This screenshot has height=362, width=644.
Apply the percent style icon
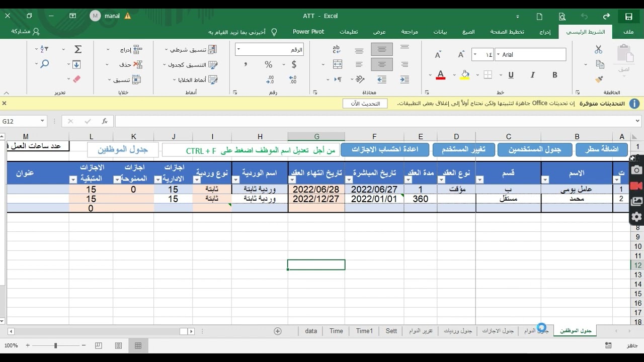click(268, 64)
